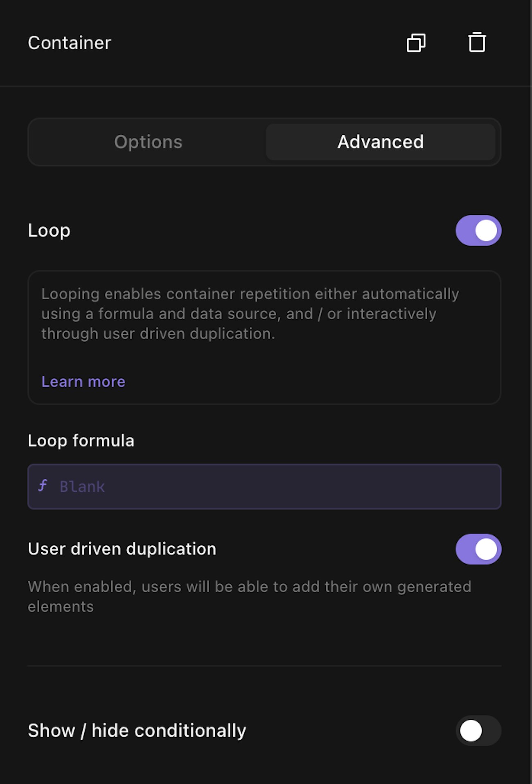The height and width of the screenshot is (784, 532).
Task: Open the Learn more link
Action: pos(83,382)
